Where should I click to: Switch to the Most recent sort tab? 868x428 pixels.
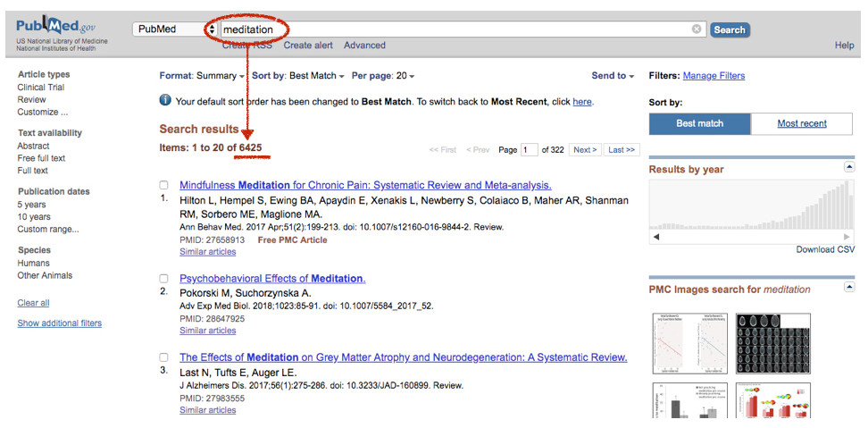(x=801, y=123)
